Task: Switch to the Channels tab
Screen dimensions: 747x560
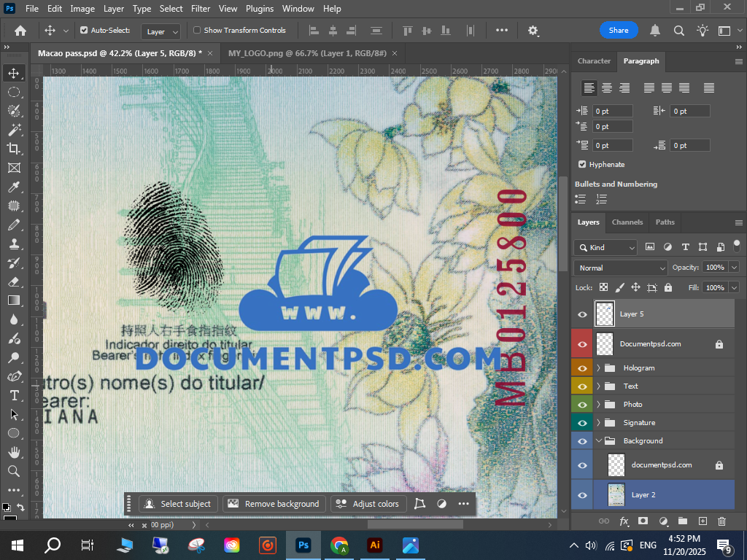Action: coord(627,222)
